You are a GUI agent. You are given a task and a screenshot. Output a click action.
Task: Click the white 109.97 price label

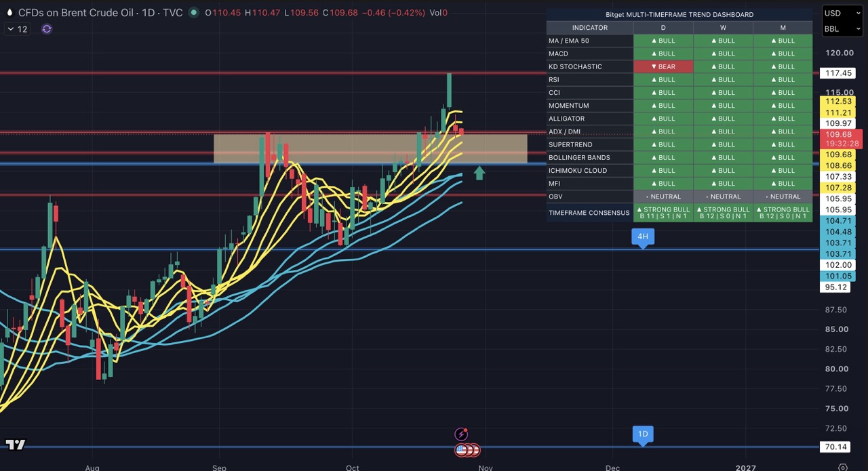click(839, 123)
